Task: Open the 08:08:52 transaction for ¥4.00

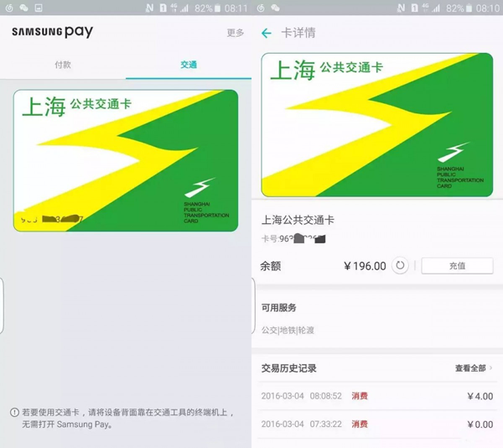Action: point(376,396)
